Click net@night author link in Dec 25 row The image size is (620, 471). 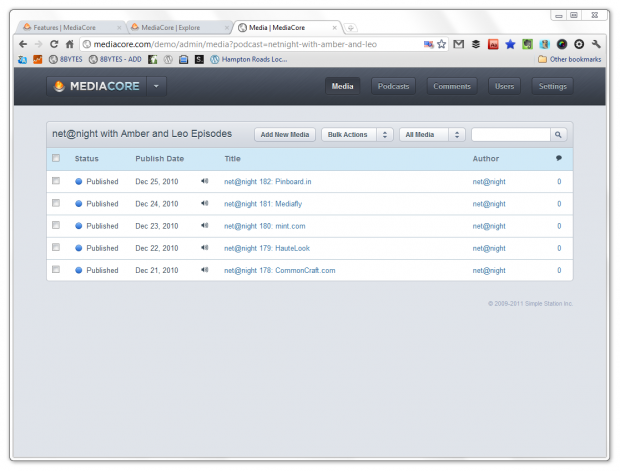point(489,182)
